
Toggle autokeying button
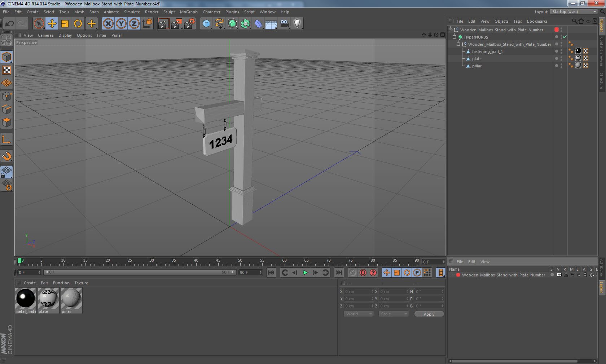point(363,272)
